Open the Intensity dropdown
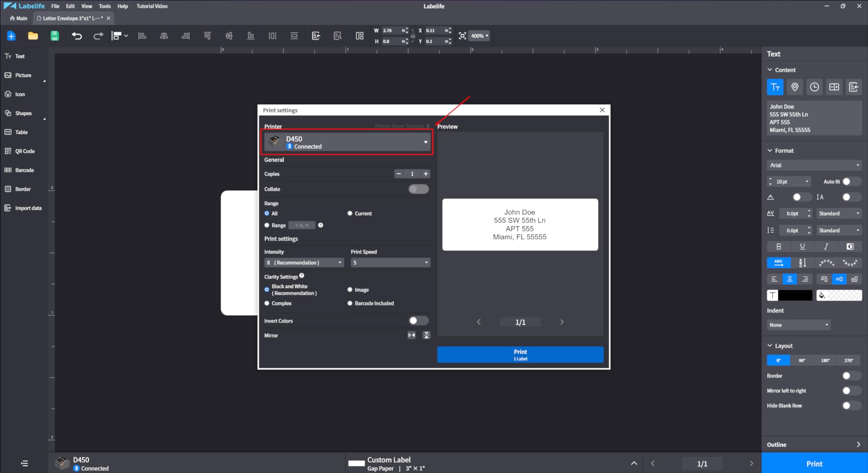The image size is (868, 473). (303, 263)
